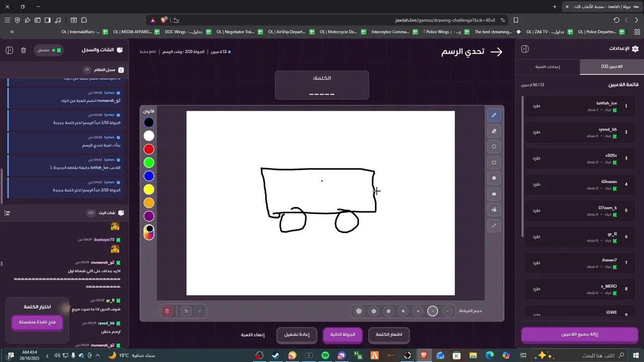Click Next round (الجولة التالية) button
The image size is (644, 362).
pyautogui.click(x=343, y=335)
